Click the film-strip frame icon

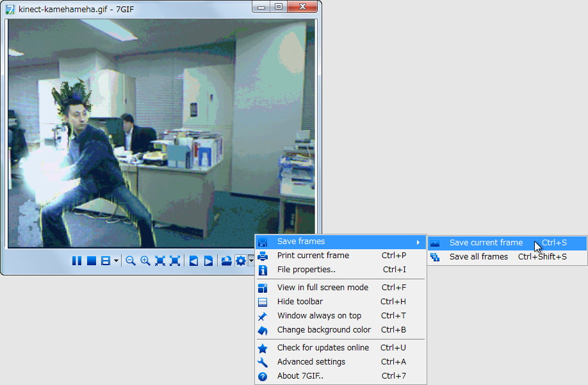tap(106, 261)
